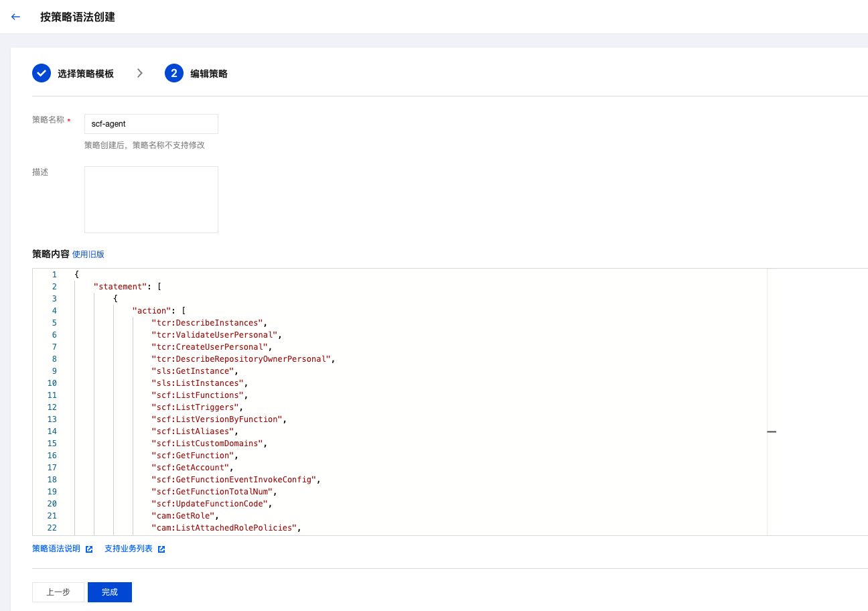Click the back arrow icon
868x611 pixels.
[x=16, y=17]
